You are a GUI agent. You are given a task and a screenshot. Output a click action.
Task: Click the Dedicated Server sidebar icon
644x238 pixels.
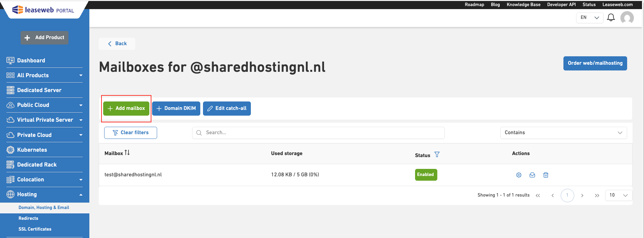click(x=10, y=90)
